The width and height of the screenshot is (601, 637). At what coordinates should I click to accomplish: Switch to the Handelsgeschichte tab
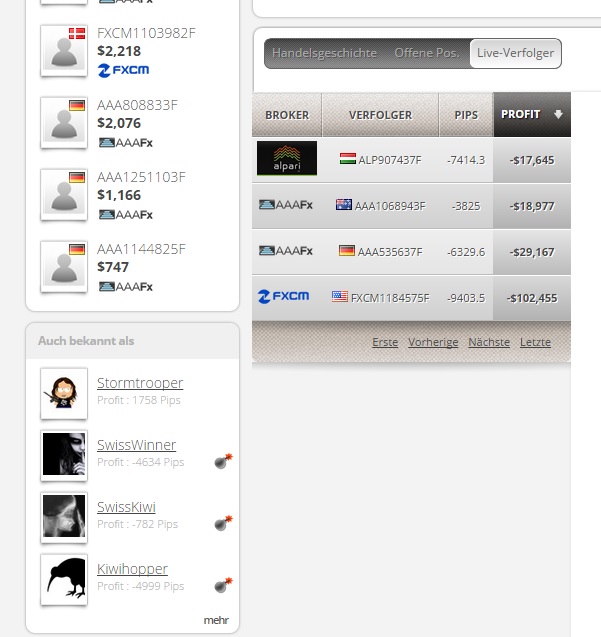[324, 53]
